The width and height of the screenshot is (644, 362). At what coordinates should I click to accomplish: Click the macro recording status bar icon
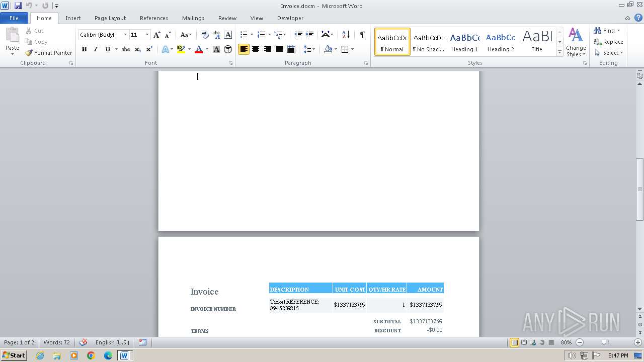142,342
